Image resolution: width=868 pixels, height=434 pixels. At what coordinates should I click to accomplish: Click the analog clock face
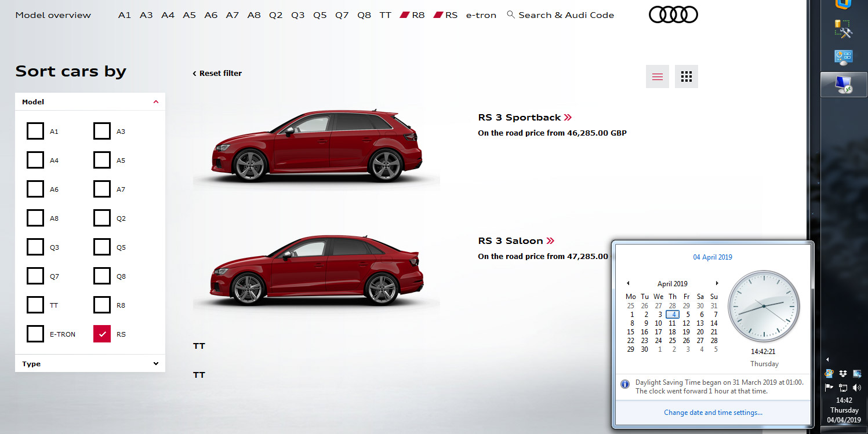[764, 305]
